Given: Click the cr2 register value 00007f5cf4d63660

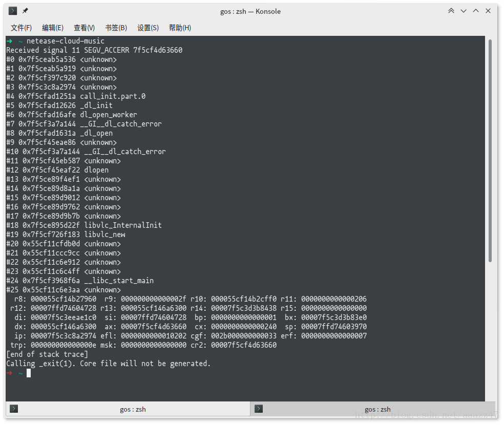Looking at the screenshot, I should click(x=244, y=345).
